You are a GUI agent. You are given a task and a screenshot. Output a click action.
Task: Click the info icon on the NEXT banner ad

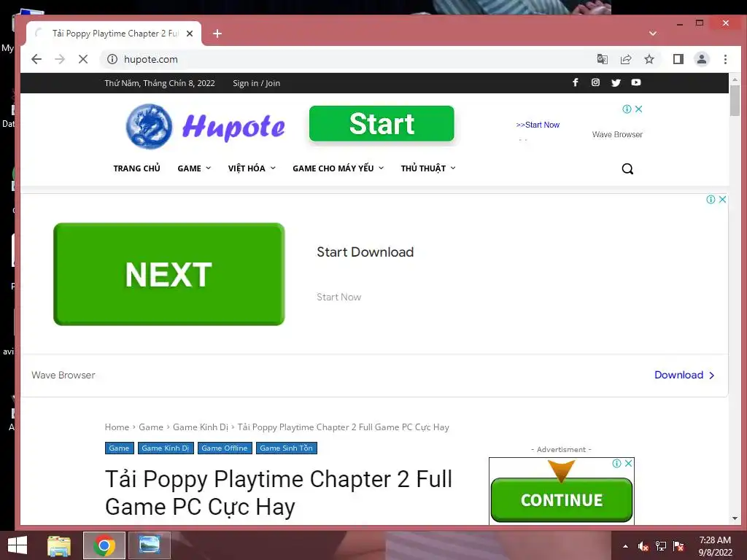[x=711, y=200]
